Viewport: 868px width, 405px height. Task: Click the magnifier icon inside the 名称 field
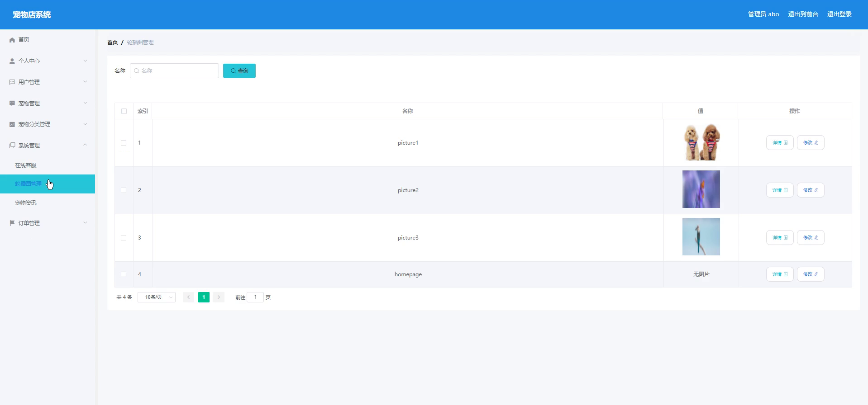pos(136,71)
